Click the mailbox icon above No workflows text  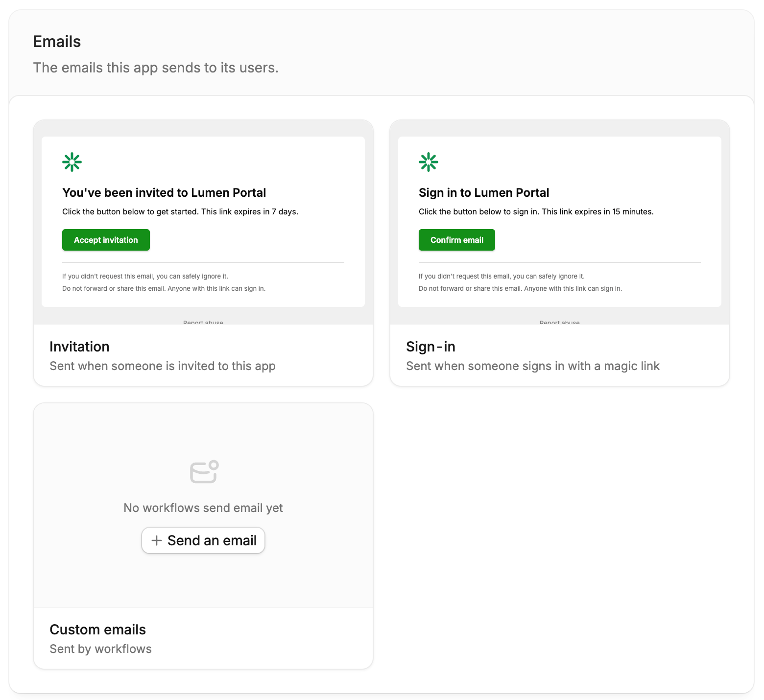coord(204,472)
